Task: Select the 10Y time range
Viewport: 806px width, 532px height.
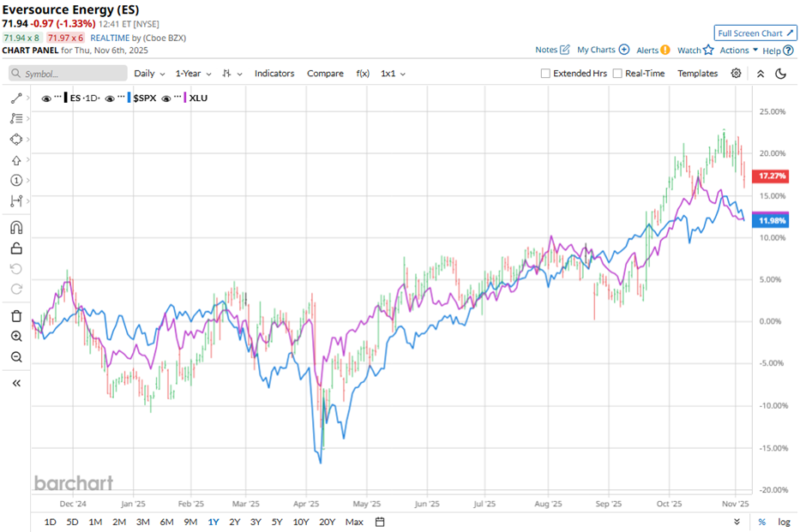Action: click(x=301, y=522)
